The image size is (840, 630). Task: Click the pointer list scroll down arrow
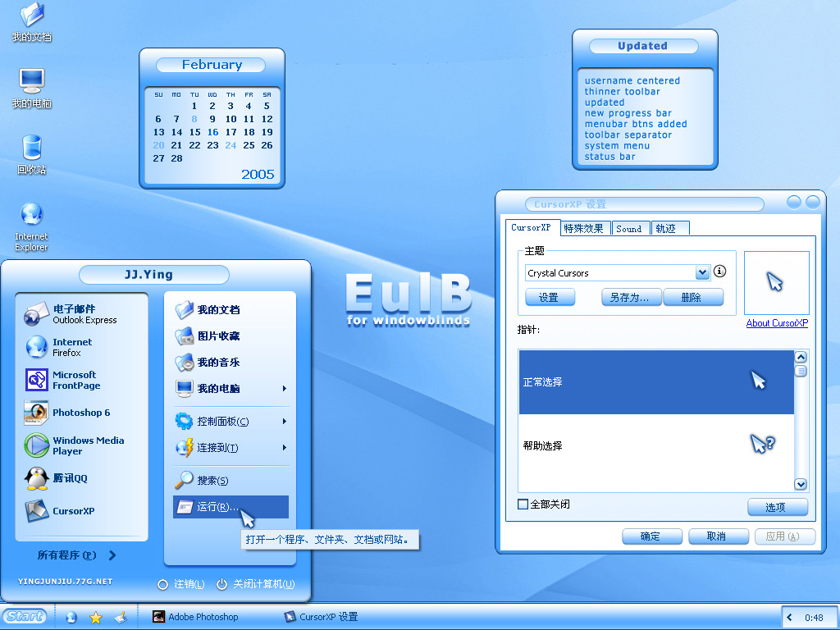[x=801, y=484]
